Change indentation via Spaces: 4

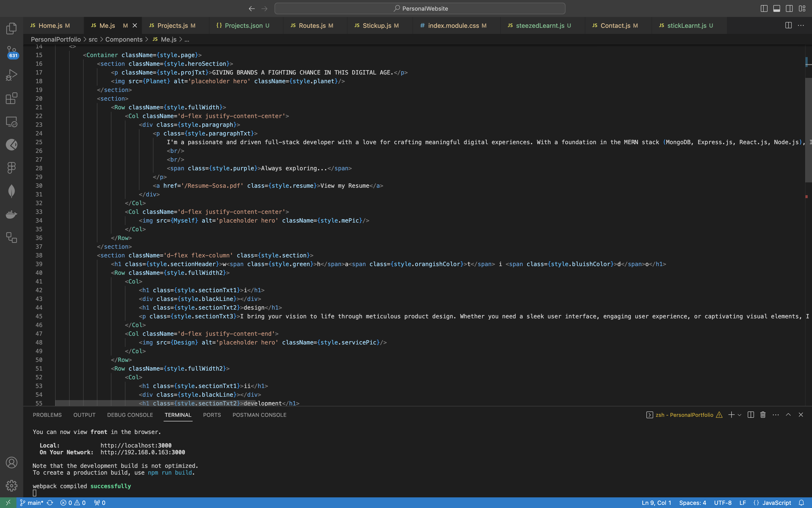(693, 503)
